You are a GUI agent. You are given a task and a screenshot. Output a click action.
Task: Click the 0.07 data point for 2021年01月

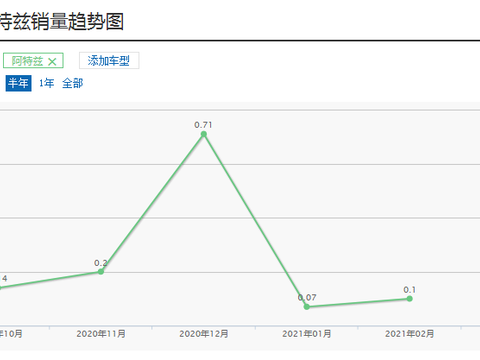[x=307, y=307]
